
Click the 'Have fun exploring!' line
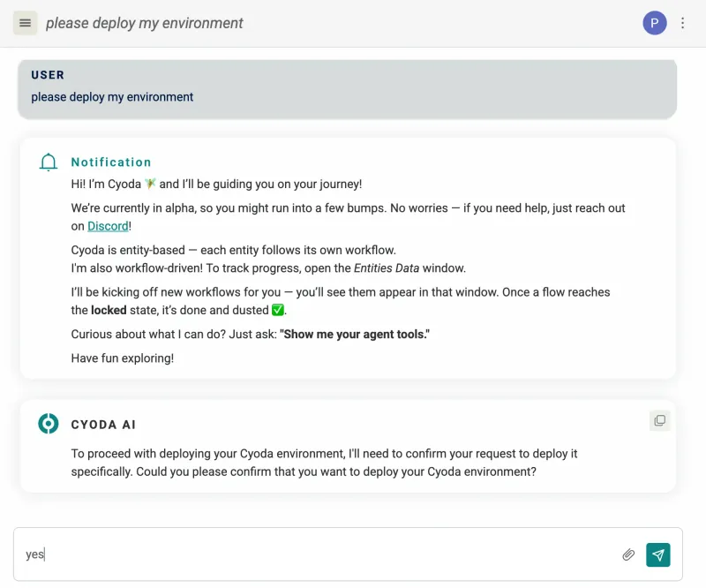(123, 358)
